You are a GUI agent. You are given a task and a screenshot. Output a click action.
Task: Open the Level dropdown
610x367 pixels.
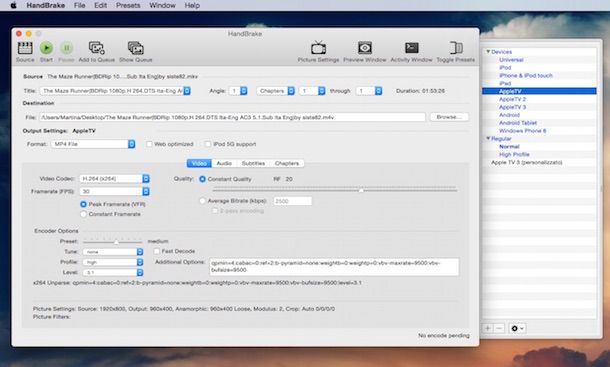(113, 272)
